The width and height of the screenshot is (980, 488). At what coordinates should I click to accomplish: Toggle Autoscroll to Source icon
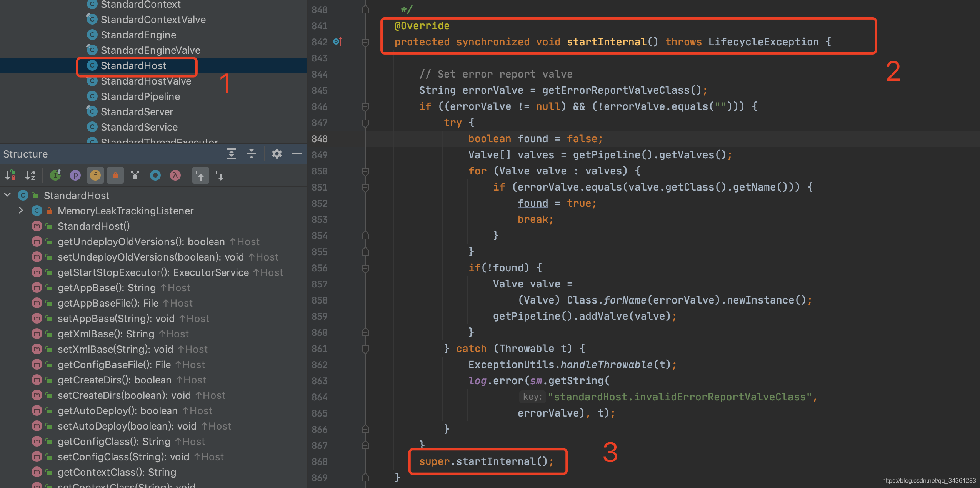pyautogui.click(x=201, y=175)
